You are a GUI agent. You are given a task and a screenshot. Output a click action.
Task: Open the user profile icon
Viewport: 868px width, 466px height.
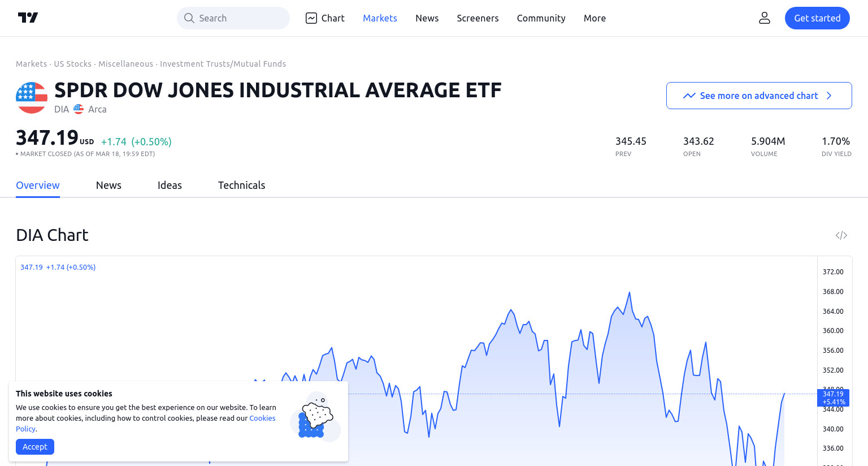(x=765, y=18)
